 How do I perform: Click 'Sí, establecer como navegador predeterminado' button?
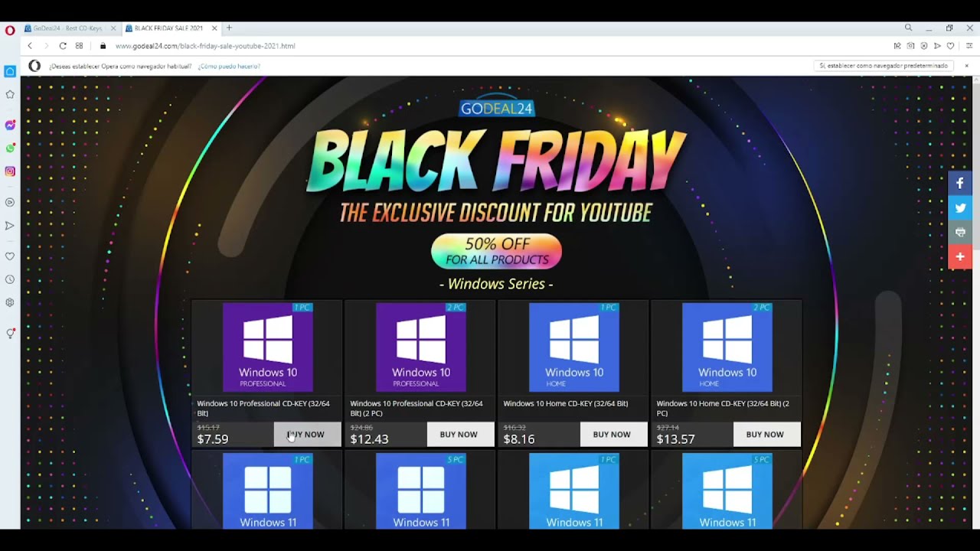coord(884,66)
